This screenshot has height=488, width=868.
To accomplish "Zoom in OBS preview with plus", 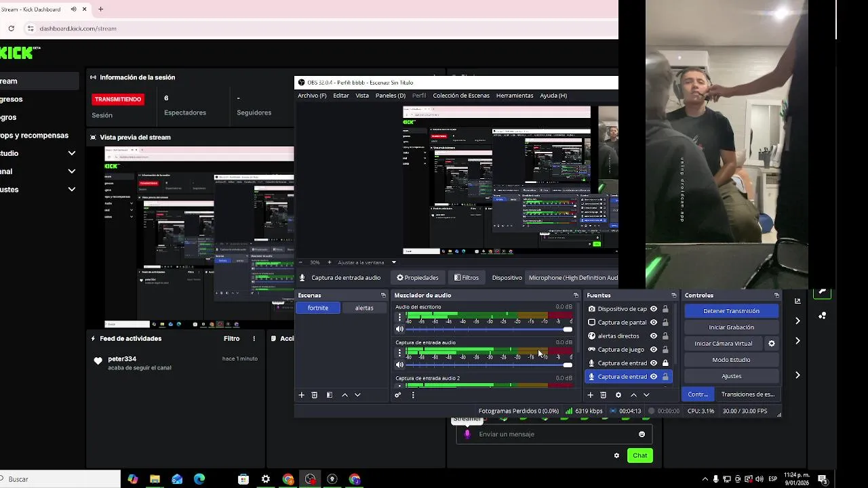I will click(x=330, y=262).
